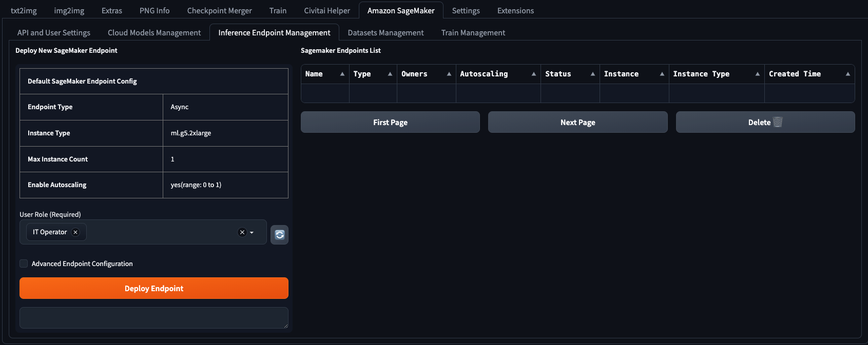868x345 pixels.
Task: Sort endpoints by Autoscaling column arrow
Action: (534, 74)
